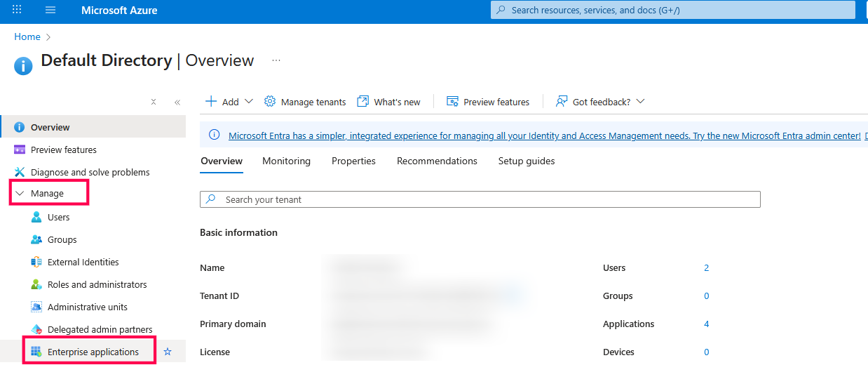Click the What's new external link icon
Viewport: 868px width, 365px height.
click(363, 102)
